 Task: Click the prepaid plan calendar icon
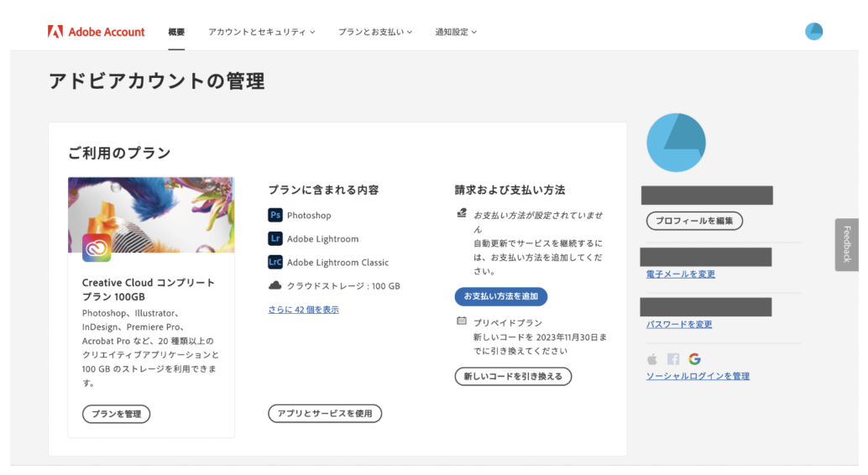point(462,321)
